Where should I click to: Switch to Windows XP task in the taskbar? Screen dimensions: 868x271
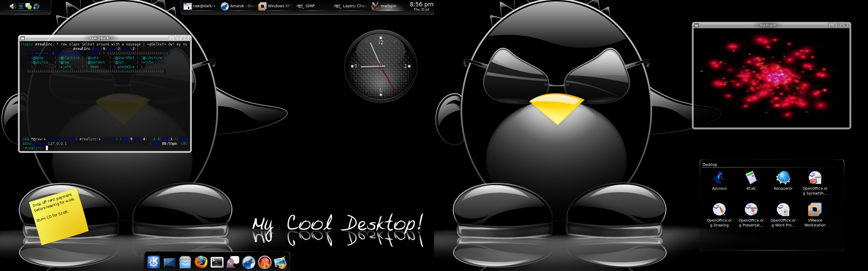(x=276, y=6)
